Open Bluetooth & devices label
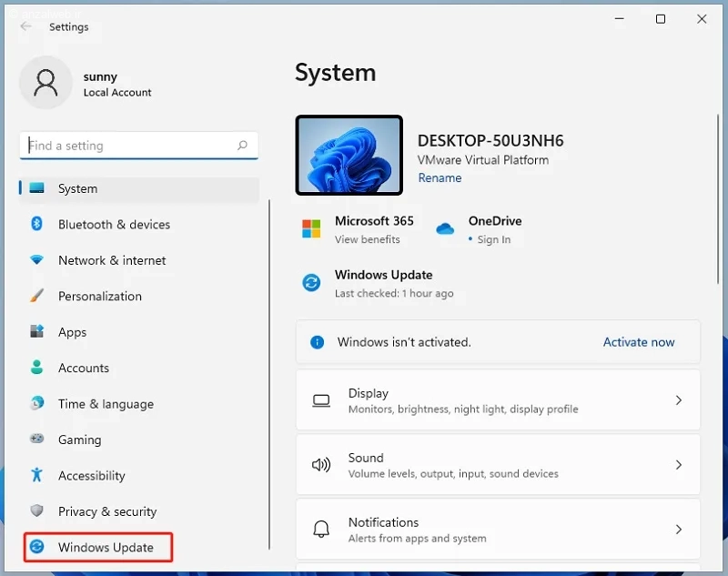728x576 pixels. coord(115,224)
